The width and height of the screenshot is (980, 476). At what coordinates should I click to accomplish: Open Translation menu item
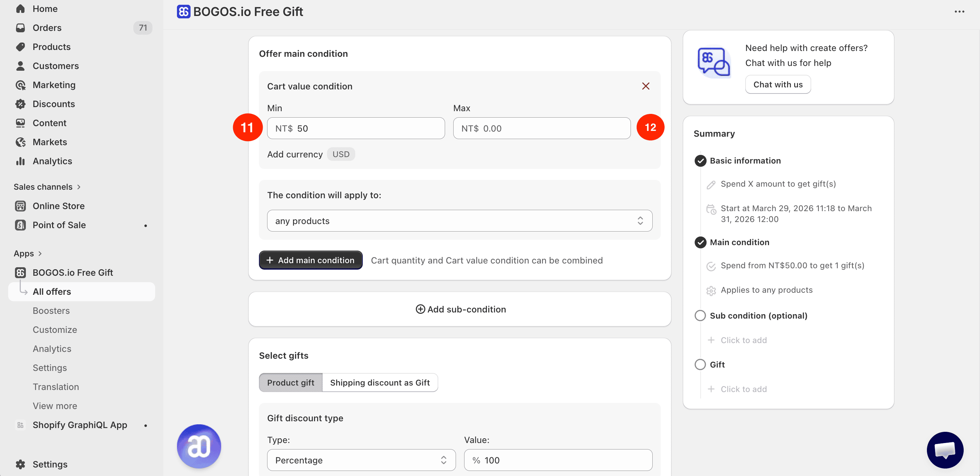pos(55,387)
